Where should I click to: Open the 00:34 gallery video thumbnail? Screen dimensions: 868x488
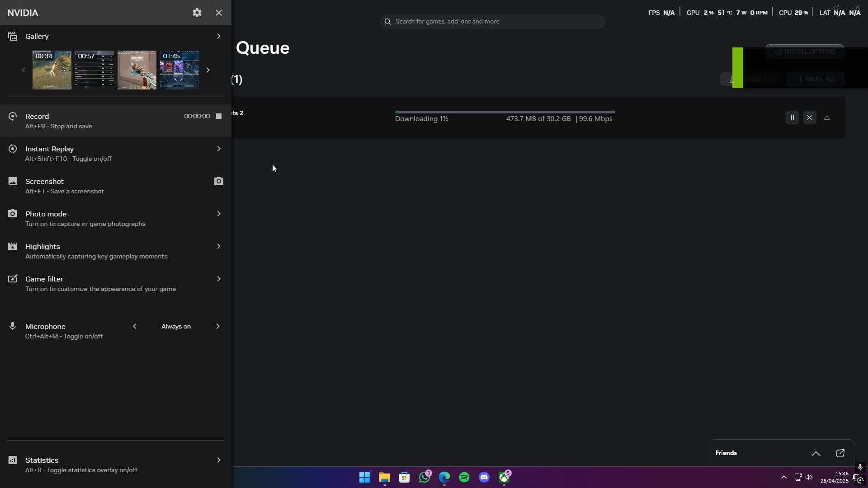tap(52, 70)
